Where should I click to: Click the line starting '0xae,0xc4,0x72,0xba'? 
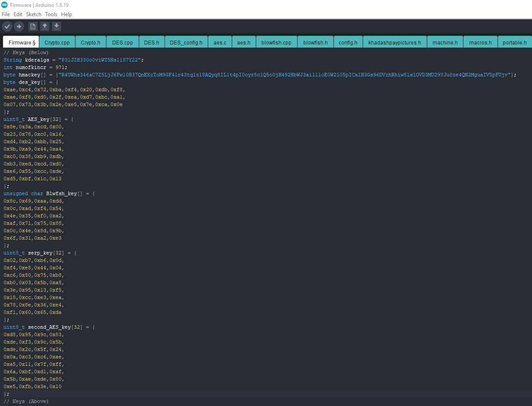pos(65,89)
